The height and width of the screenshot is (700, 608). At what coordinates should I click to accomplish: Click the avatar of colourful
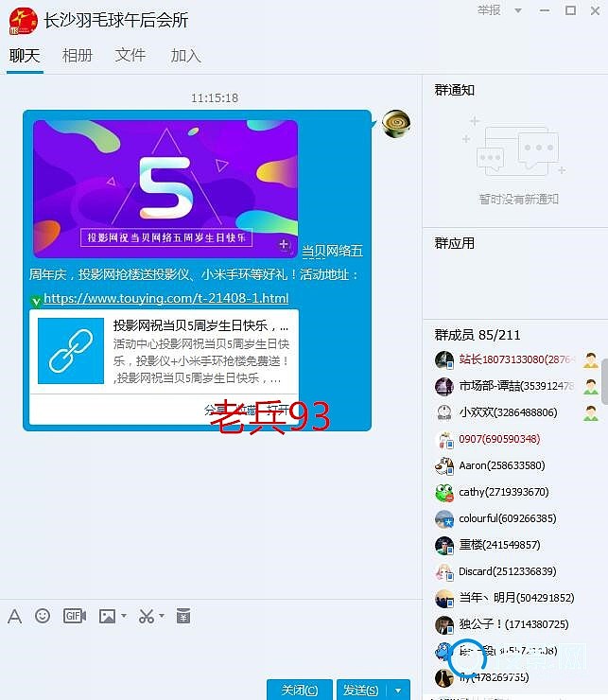coord(444,519)
